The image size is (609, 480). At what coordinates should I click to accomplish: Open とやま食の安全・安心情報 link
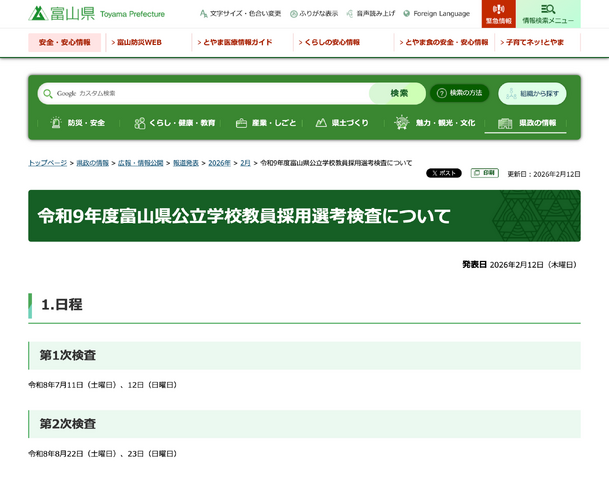pyautogui.click(x=444, y=42)
